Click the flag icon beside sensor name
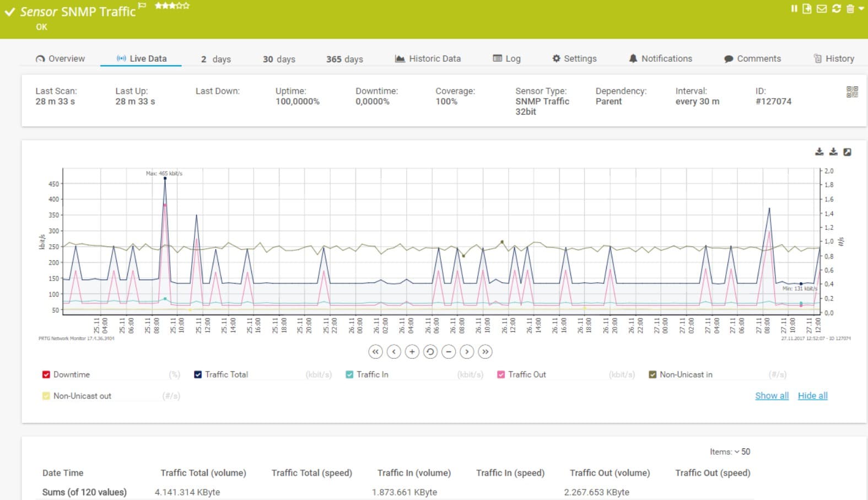The height and width of the screenshot is (500, 868). (x=142, y=6)
